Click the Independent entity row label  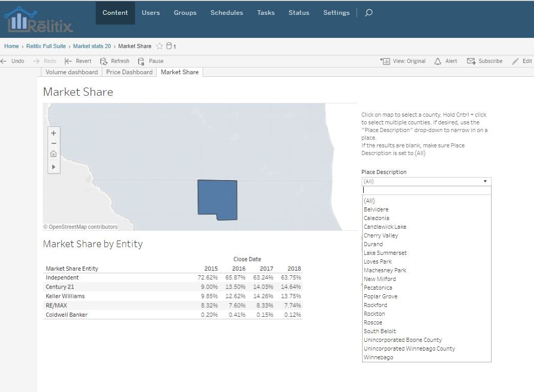62,277
